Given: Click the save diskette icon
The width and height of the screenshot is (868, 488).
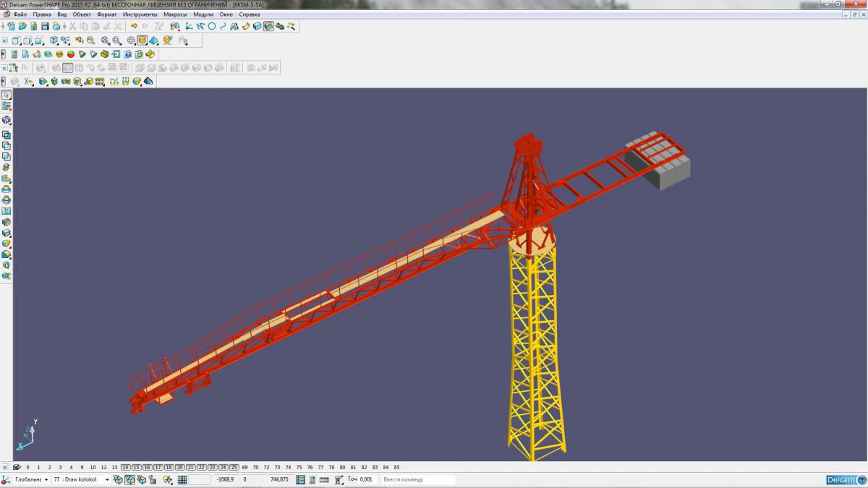Looking at the screenshot, I should (45, 26).
